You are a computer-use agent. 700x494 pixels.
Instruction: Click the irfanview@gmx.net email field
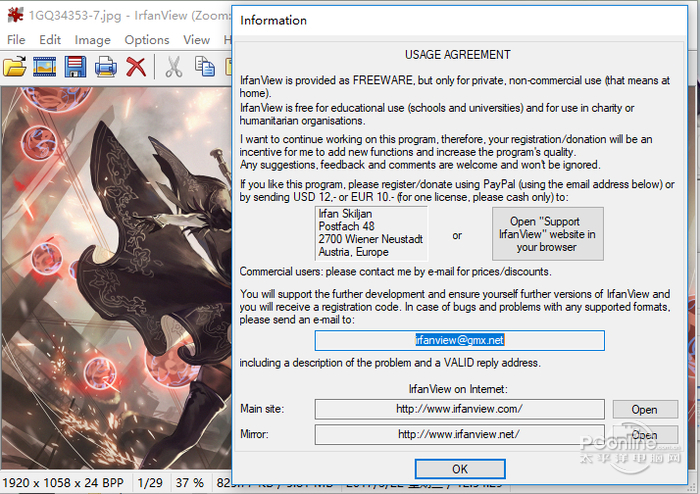click(x=459, y=340)
